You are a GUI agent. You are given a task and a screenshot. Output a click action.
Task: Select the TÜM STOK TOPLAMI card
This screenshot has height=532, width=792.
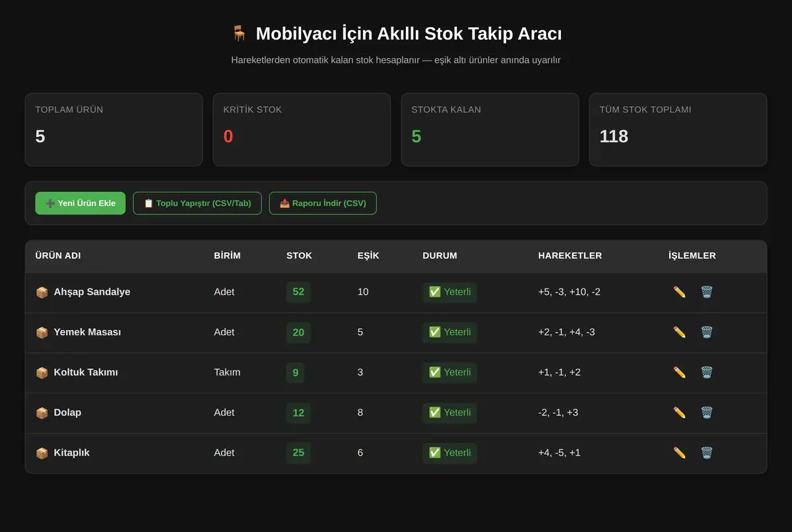click(678, 129)
